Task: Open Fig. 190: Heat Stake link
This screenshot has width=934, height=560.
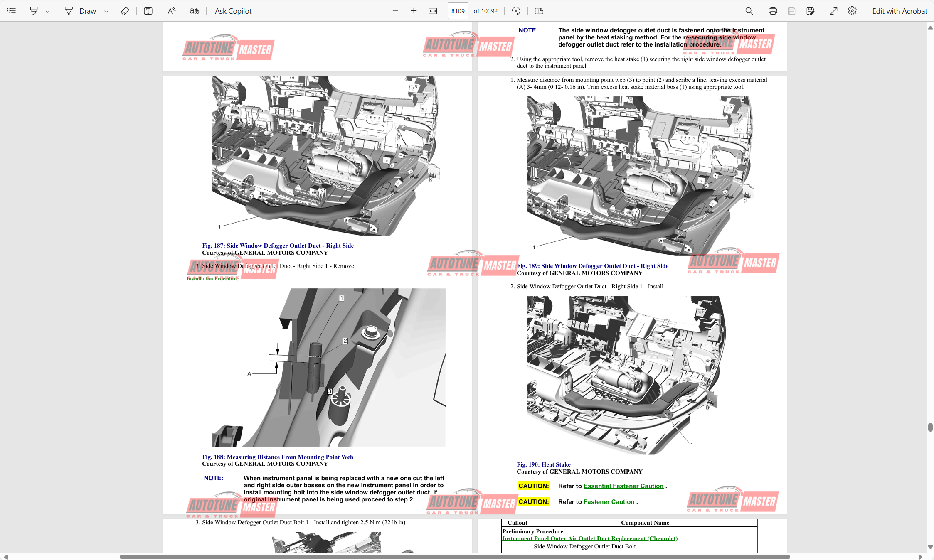Action: [543, 464]
